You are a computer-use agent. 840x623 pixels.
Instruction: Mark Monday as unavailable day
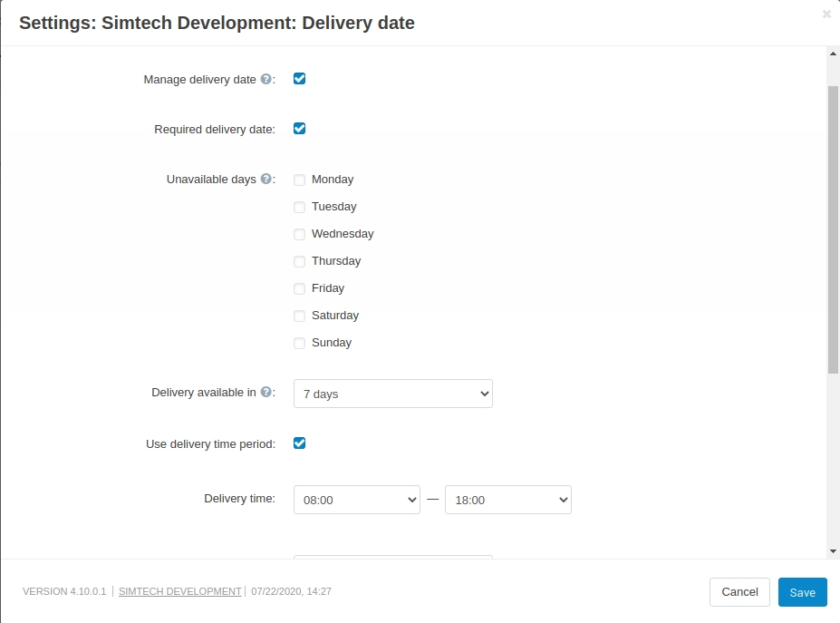coord(299,180)
